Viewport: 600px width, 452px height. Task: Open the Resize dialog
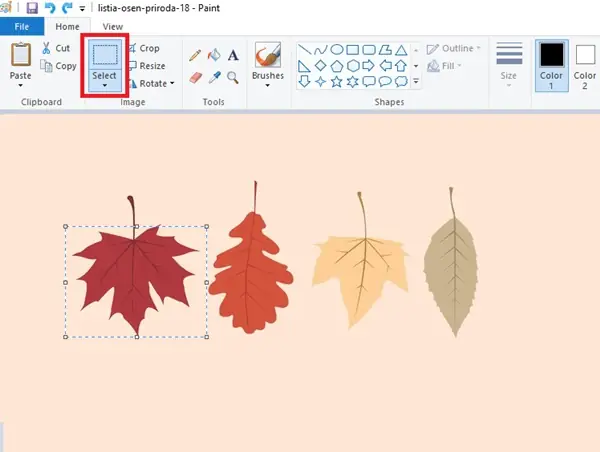point(147,66)
